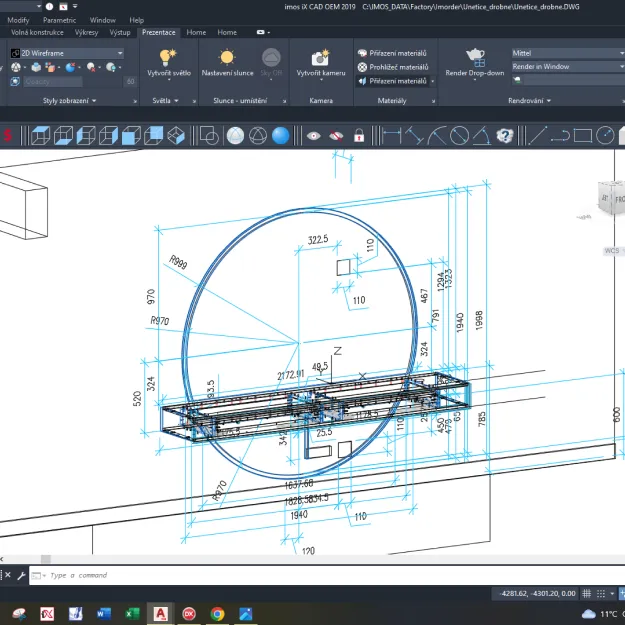Image resolution: width=625 pixels, height=625 pixels.
Task: Select the angular dimension tool
Action: pyautogui.click(x=482, y=136)
